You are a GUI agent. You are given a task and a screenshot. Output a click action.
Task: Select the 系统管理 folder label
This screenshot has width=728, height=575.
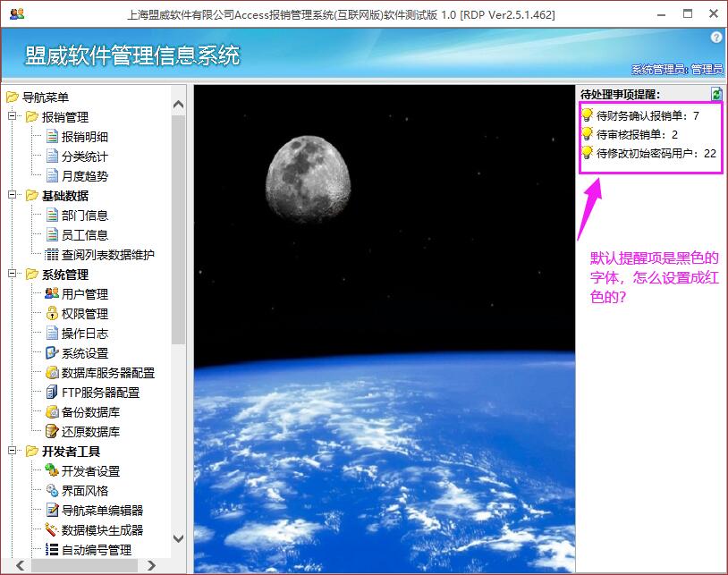coord(65,275)
